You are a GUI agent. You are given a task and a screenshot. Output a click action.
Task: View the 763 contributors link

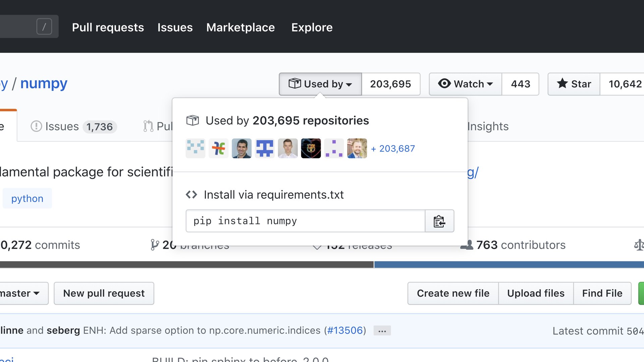[x=513, y=245]
